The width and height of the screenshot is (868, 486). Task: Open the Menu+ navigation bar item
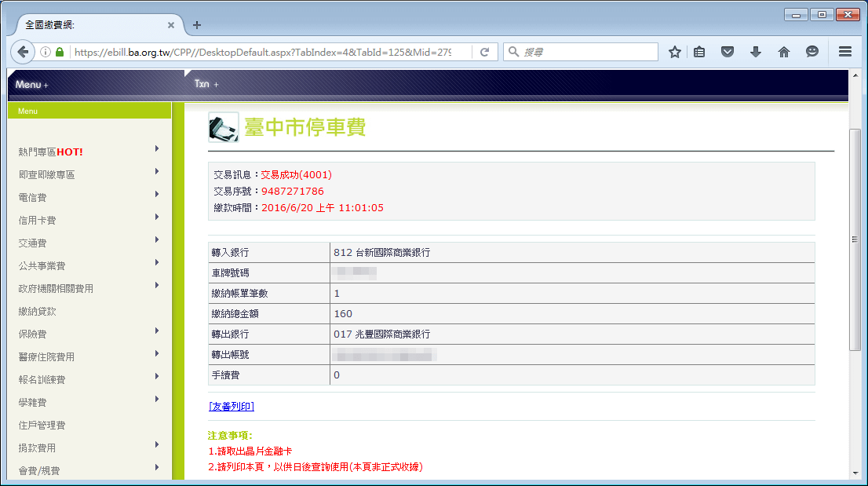pos(30,83)
